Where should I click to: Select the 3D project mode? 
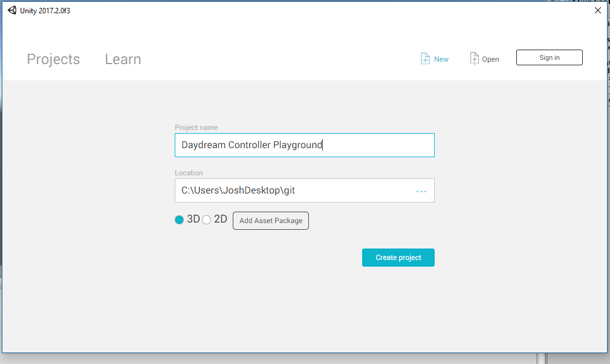(x=179, y=219)
